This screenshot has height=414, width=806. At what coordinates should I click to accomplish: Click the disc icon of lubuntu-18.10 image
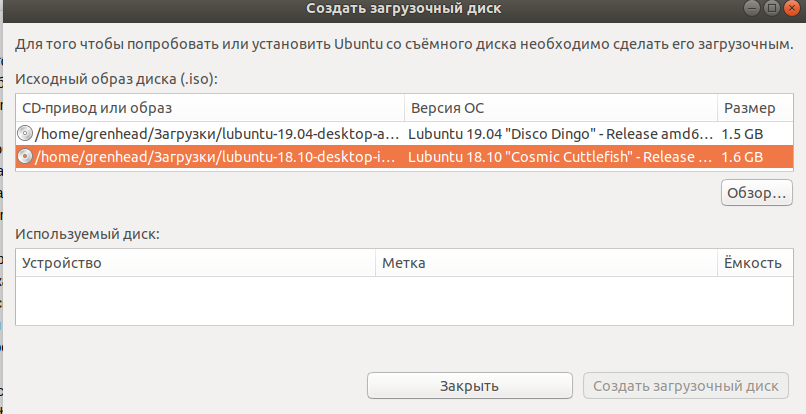point(25,156)
